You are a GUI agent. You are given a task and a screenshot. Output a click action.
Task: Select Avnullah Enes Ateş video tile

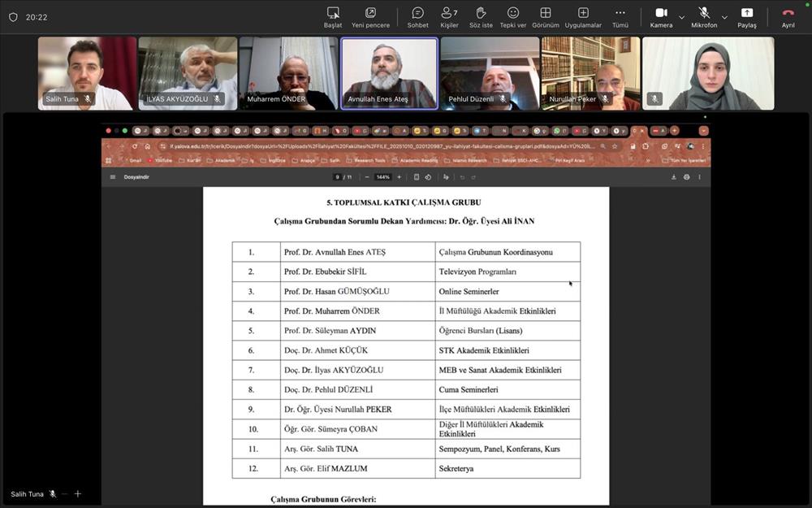389,73
